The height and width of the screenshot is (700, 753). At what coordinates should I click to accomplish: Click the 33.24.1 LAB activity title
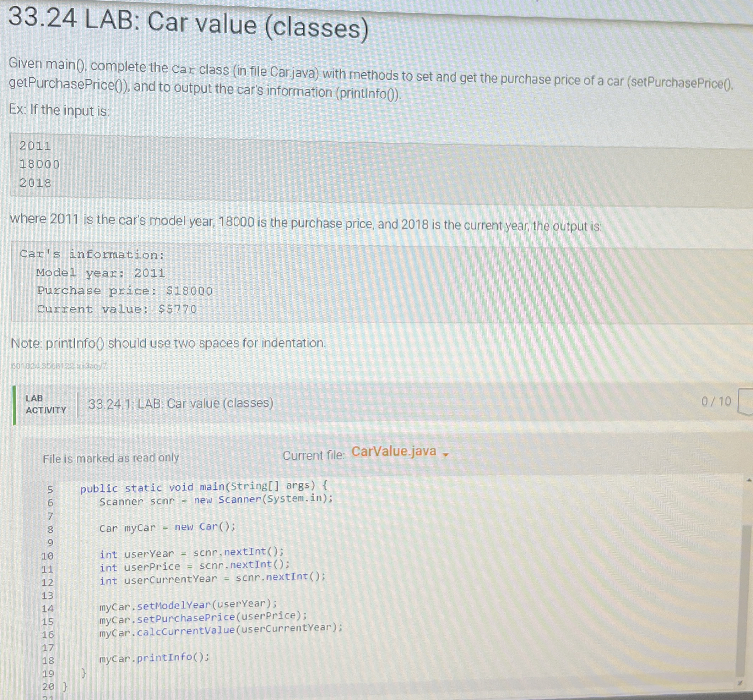click(180, 404)
